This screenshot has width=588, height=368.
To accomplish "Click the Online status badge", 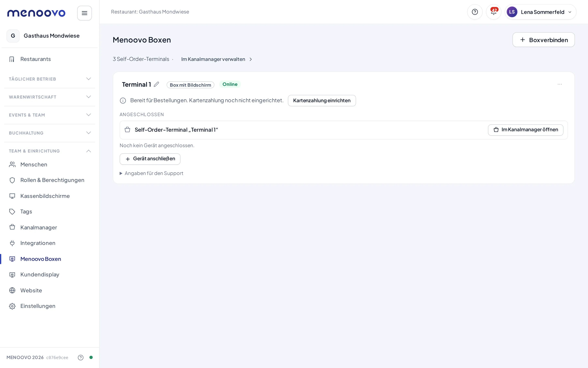I will 230,84.
